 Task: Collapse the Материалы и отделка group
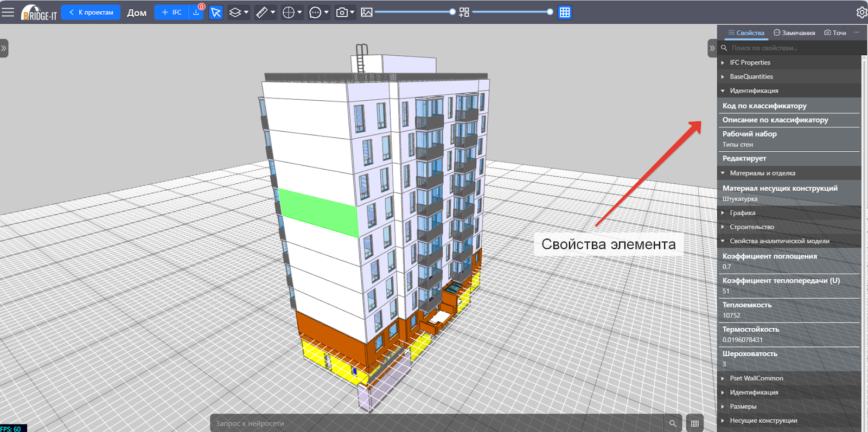coord(789,173)
